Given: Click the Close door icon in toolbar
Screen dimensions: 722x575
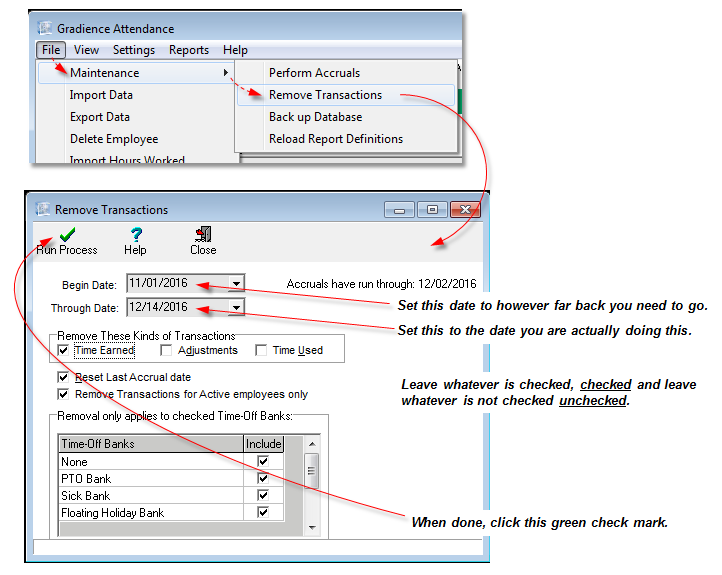Looking at the screenshot, I should tap(203, 234).
